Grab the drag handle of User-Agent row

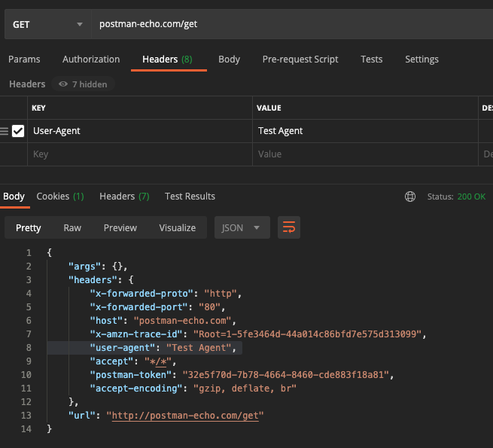4,131
